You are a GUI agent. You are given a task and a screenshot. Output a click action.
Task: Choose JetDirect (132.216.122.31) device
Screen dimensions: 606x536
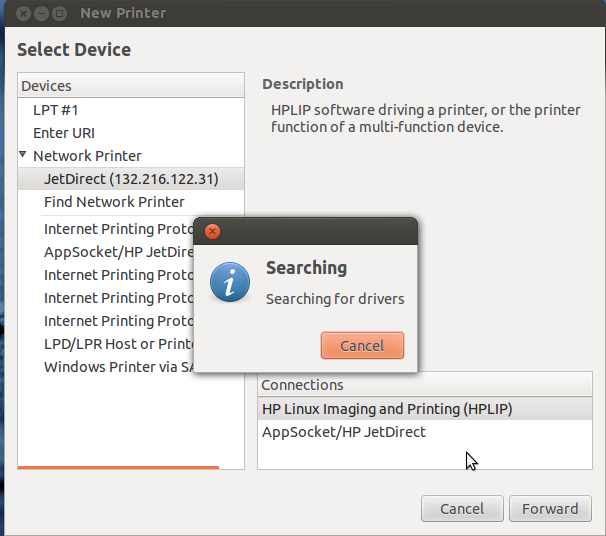click(x=131, y=179)
